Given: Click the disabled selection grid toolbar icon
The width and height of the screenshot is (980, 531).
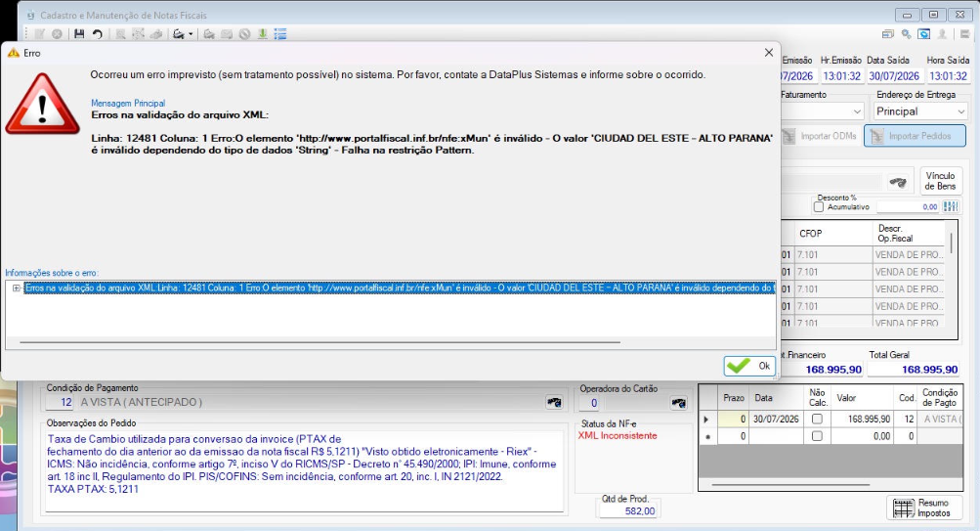Looking at the screenshot, I should click(x=138, y=34).
